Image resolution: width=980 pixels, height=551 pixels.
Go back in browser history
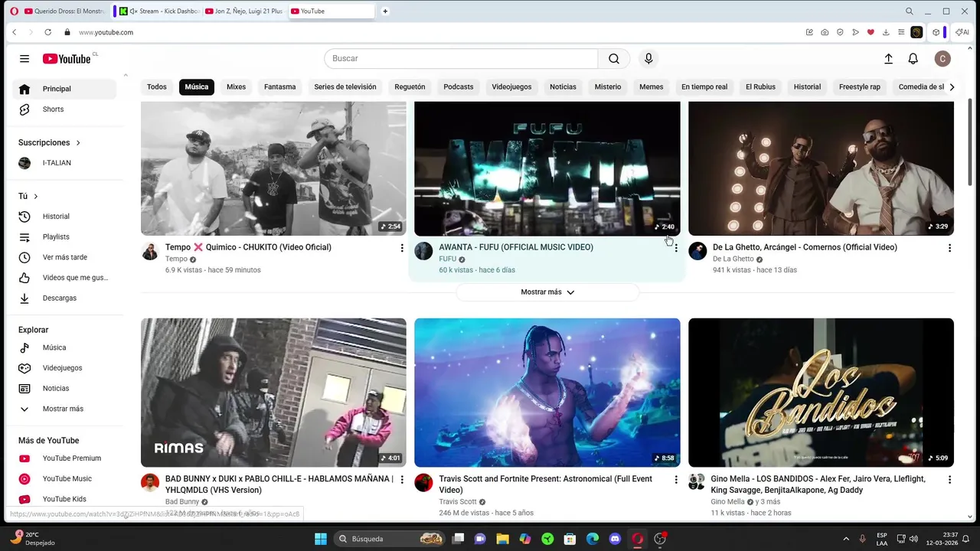coord(14,32)
